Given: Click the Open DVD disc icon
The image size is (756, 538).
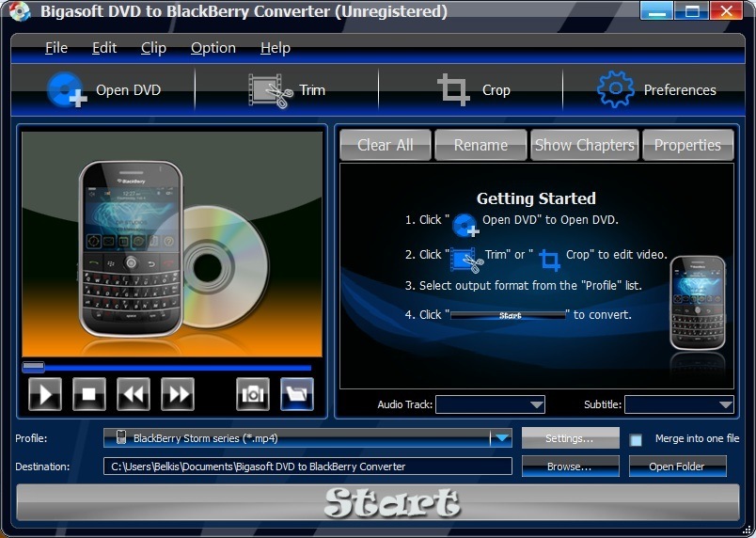Looking at the screenshot, I should coord(67,89).
